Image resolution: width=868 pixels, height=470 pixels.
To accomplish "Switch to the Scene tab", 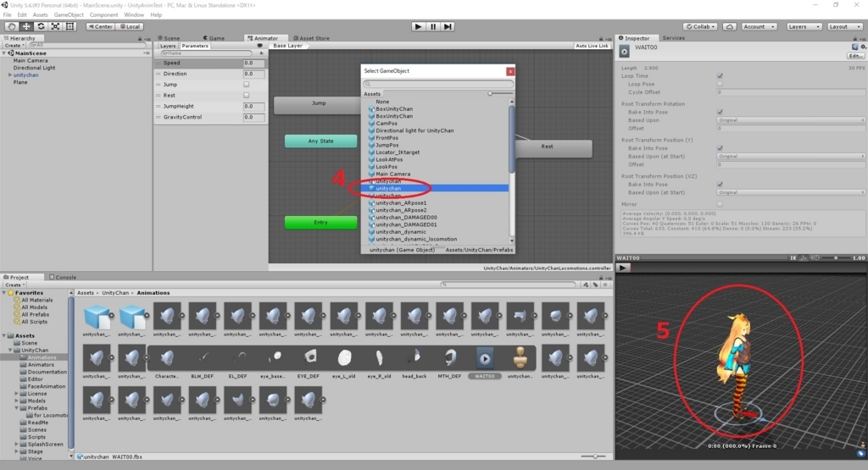I will tap(170, 38).
